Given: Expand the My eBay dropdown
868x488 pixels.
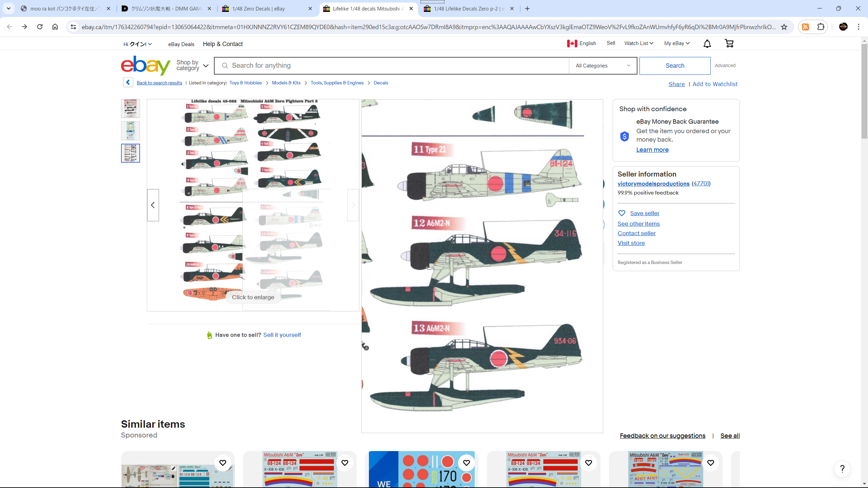Looking at the screenshot, I should (677, 43).
